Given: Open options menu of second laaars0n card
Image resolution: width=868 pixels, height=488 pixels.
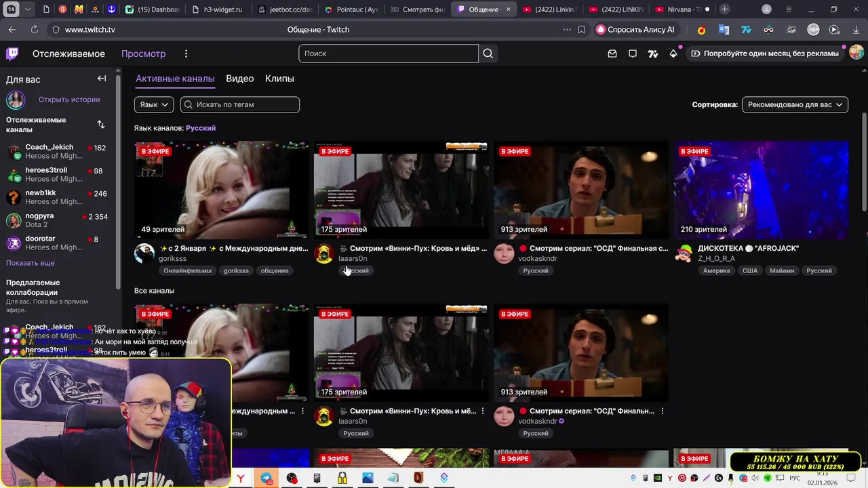Looking at the screenshot, I should coord(483,411).
